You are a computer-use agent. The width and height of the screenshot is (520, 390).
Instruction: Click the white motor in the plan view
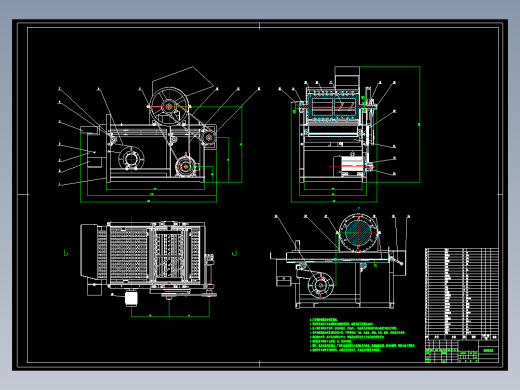click(131, 299)
